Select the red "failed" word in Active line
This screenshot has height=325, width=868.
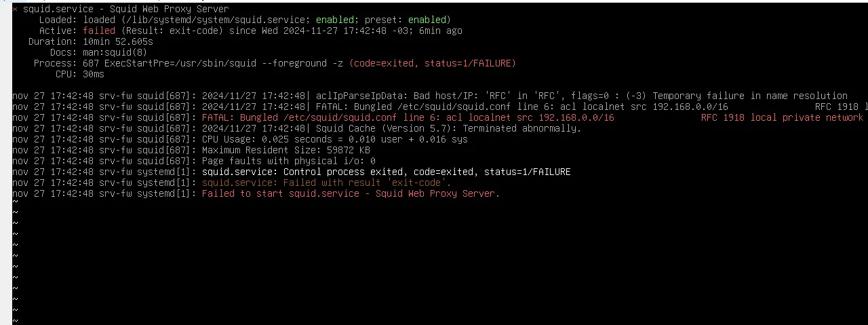99,31
